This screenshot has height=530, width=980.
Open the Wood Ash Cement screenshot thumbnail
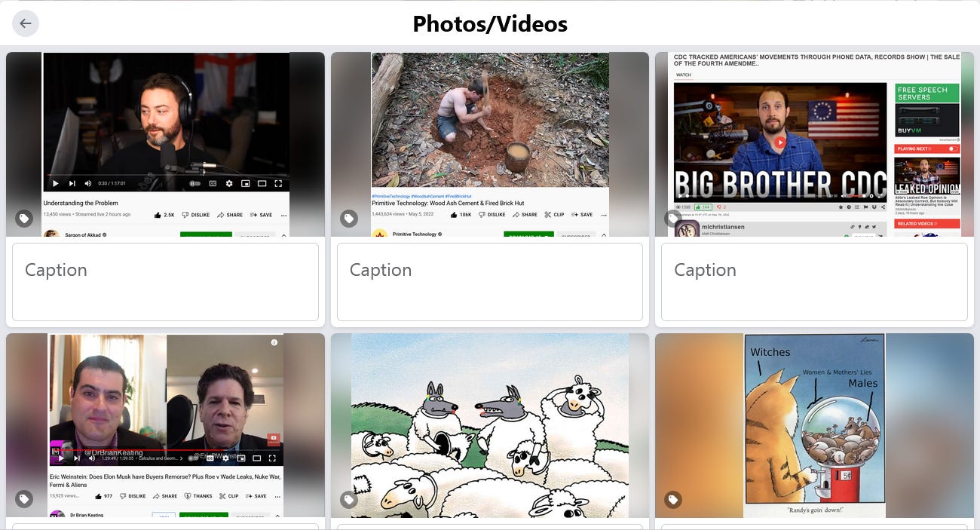click(x=490, y=144)
